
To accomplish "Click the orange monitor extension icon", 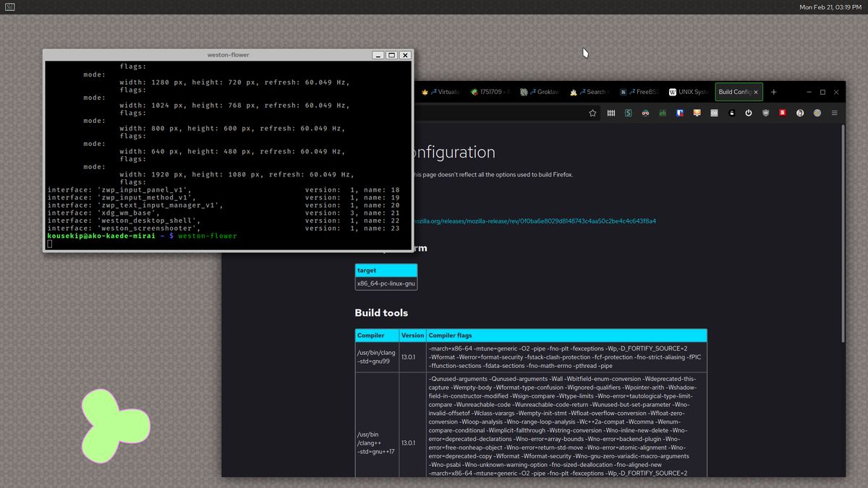I will coord(697,113).
